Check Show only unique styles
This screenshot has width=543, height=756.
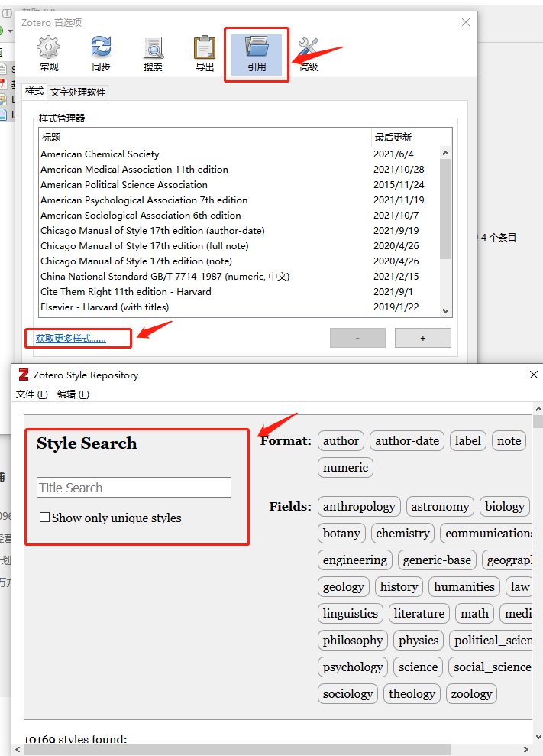(45, 518)
